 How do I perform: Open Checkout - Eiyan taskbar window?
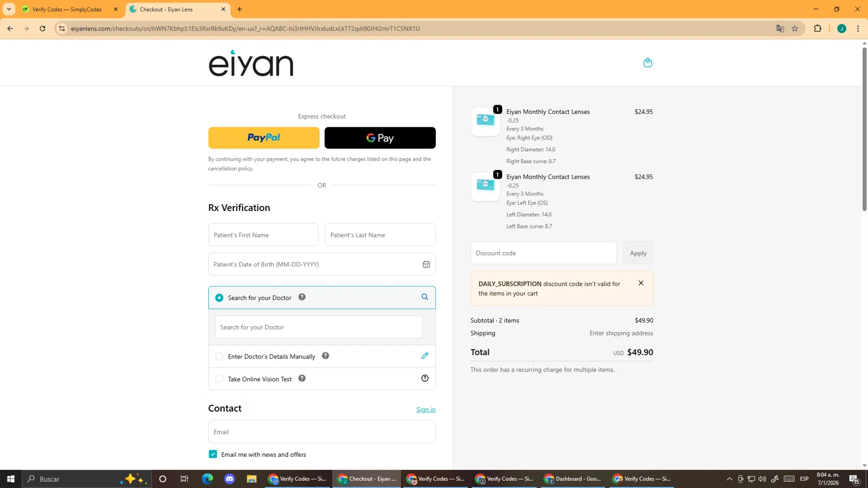(367, 479)
